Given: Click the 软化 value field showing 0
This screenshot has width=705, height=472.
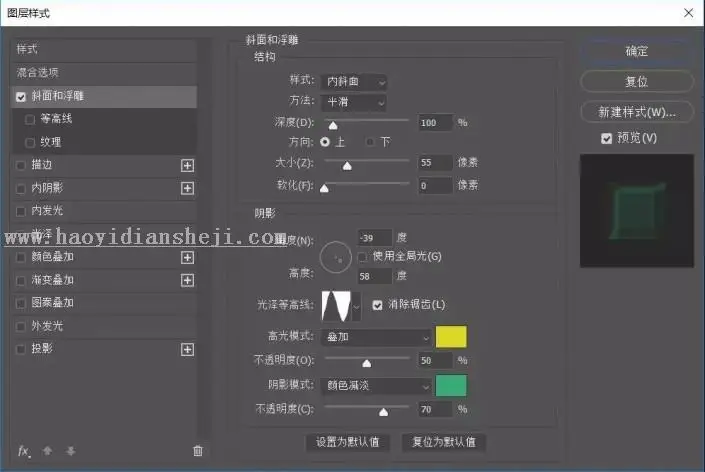Looking at the screenshot, I should (x=435, y=185).
